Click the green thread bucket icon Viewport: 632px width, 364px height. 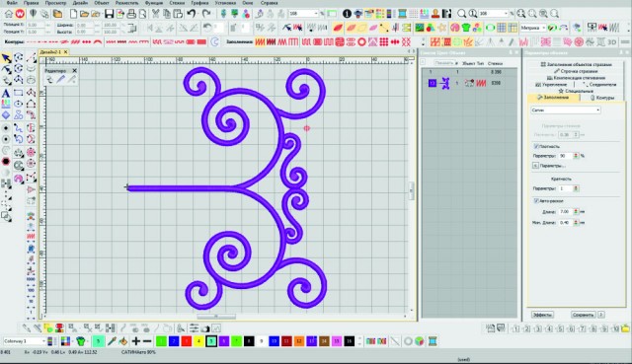coord(81,341)
